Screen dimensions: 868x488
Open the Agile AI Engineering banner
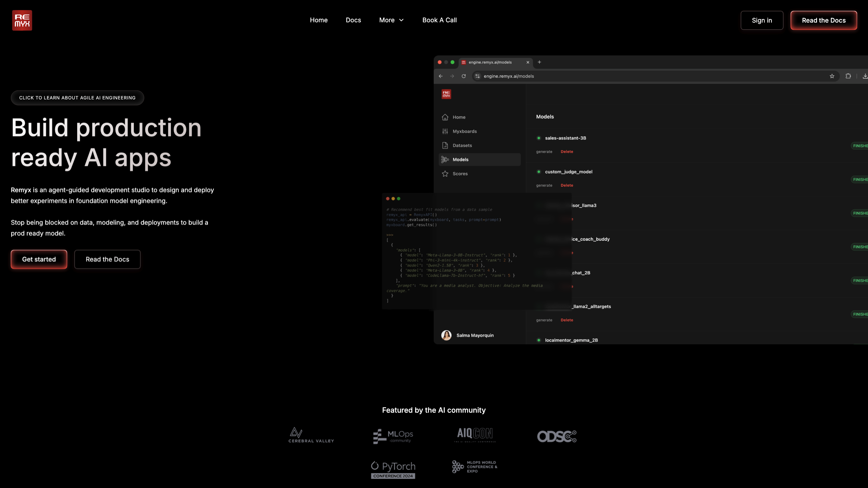point(77,98)
